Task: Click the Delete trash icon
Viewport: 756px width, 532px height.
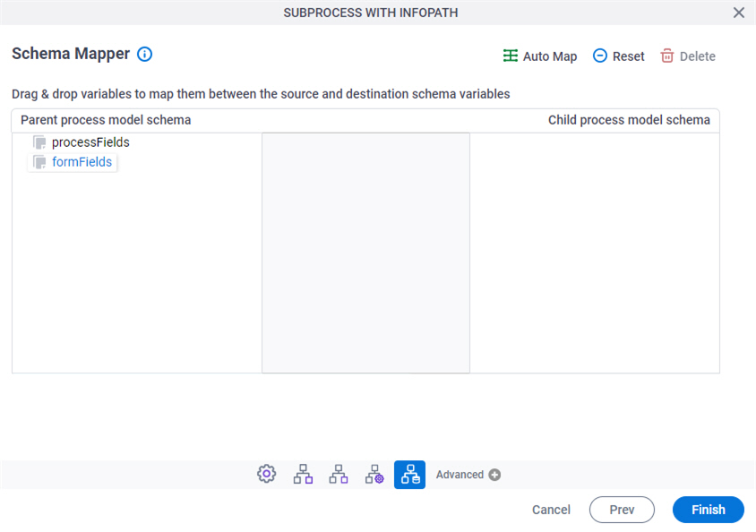Action: click(666, 56)
